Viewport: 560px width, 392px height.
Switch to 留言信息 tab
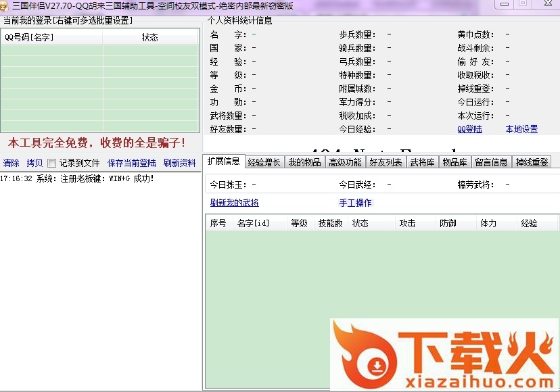point(492,162)
